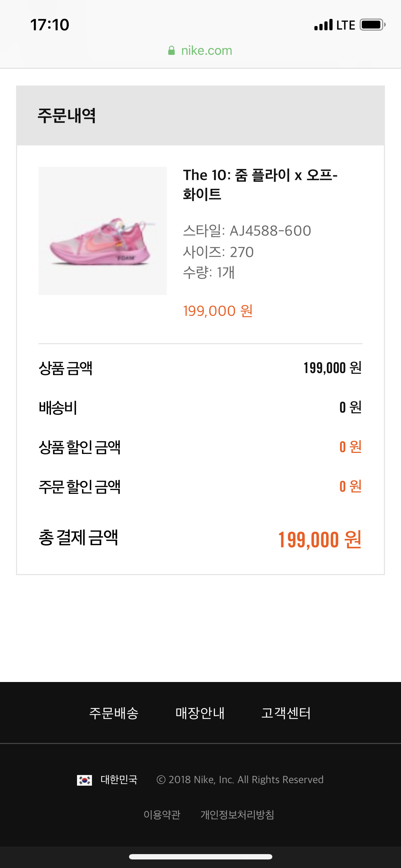Tap the copyright symbol in the footer

pyautogui.click(x=161, y=780)
